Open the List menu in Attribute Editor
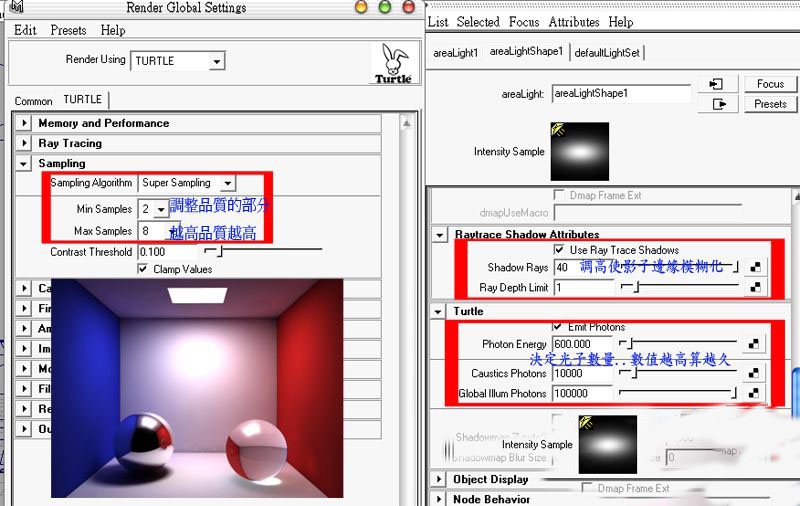Viewport: 800px width, 506px height. pyautogui.click(x=438, y=22)
